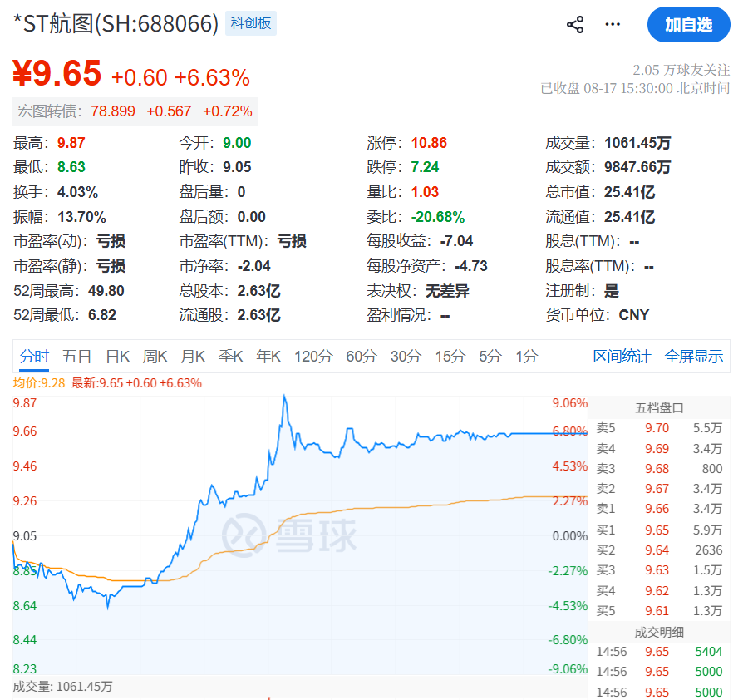
Task: Click the 最低 value 8.63
Action: click(71, 167)
